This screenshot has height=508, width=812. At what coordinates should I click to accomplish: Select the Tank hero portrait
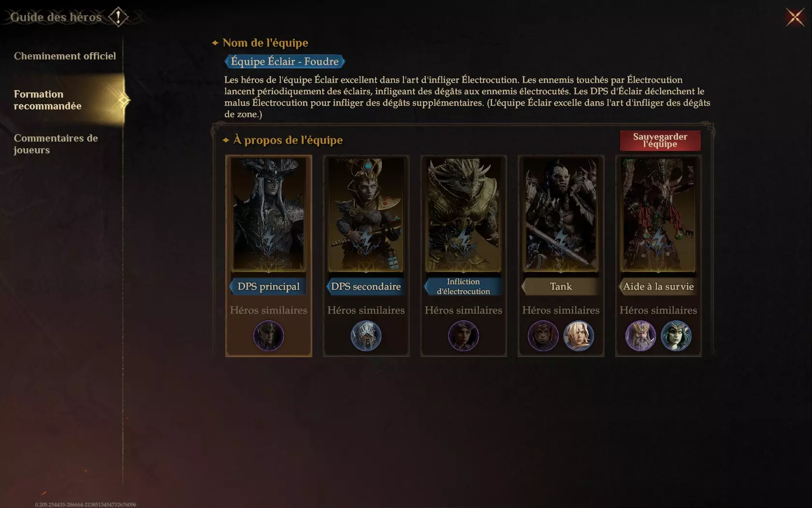(x=561, y=215)
